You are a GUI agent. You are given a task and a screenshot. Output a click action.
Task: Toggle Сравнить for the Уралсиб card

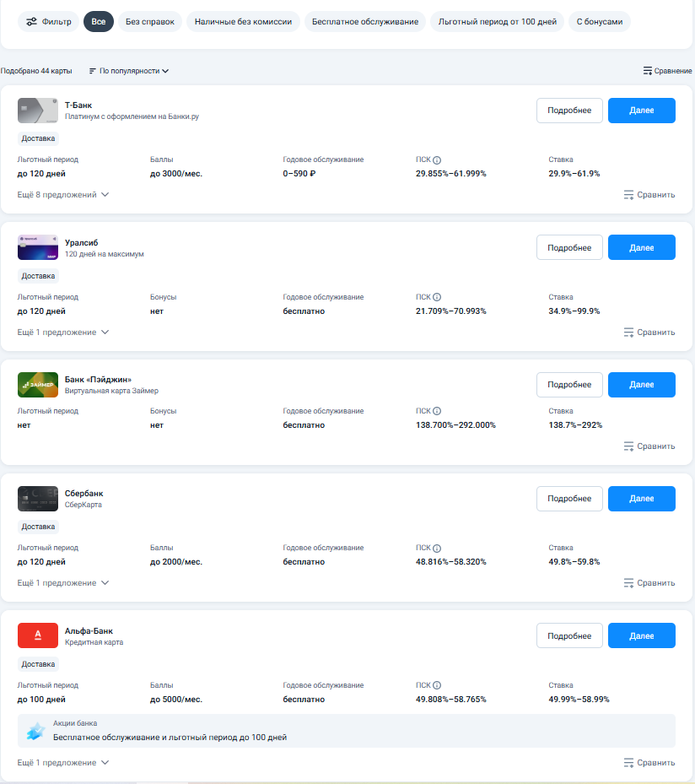[649, 332]
